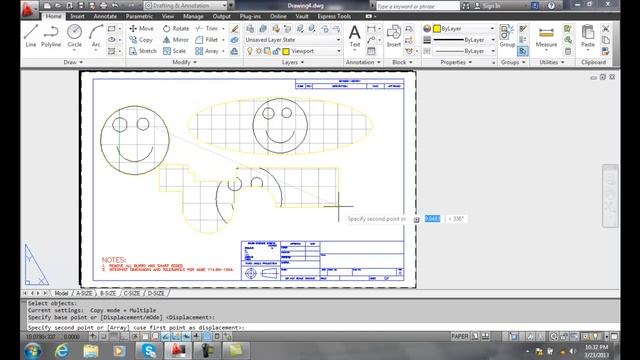Switch to the B-SIZE layout tab
The height and width of the screenshot is (360, 640).
(x=108, y=293)
